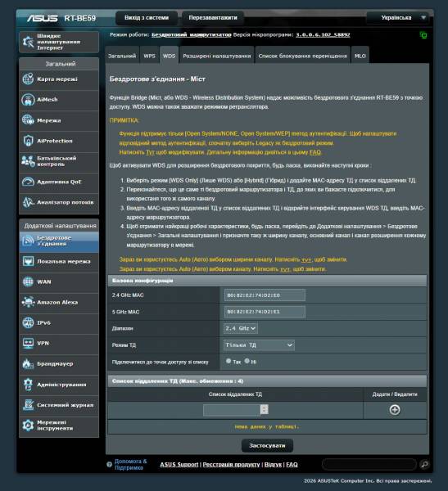The image size is (448, 491).
Task: Click тут link for channel width
Action: pyautogui.click(x=306, y=260)
